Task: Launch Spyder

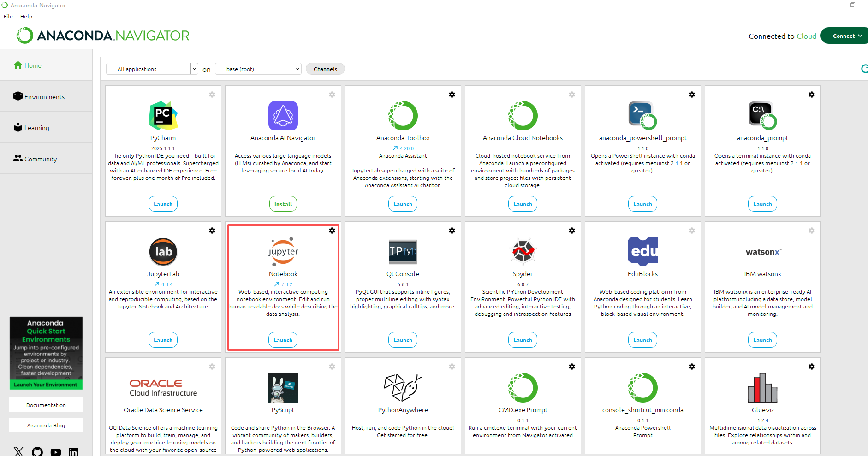Action: pyautogui.click(x=523, y=340)
